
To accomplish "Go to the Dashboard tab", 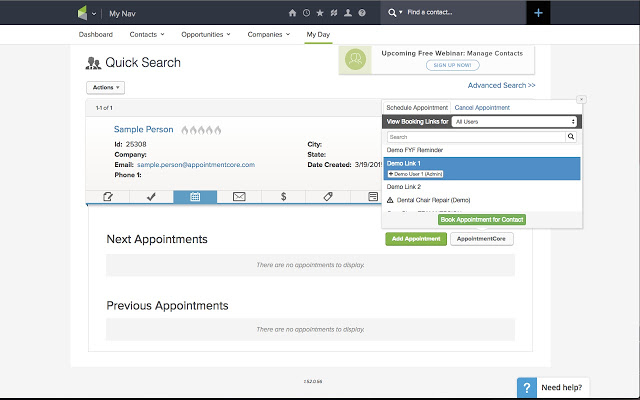I will click(96, 34).
